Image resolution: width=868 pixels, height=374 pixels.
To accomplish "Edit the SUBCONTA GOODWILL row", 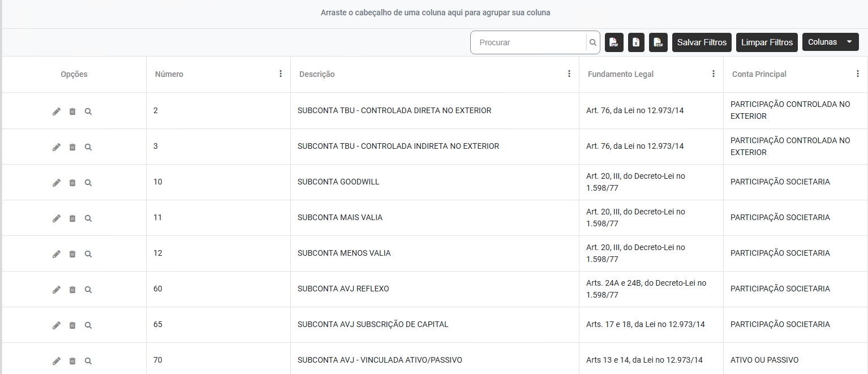I will pyautogui.click(x=57, y=183).
